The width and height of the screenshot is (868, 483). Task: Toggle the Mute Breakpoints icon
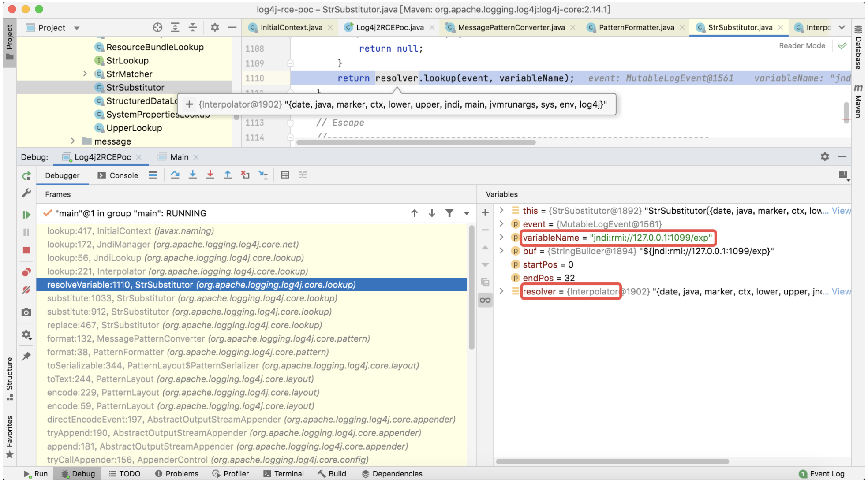[26, 290]
